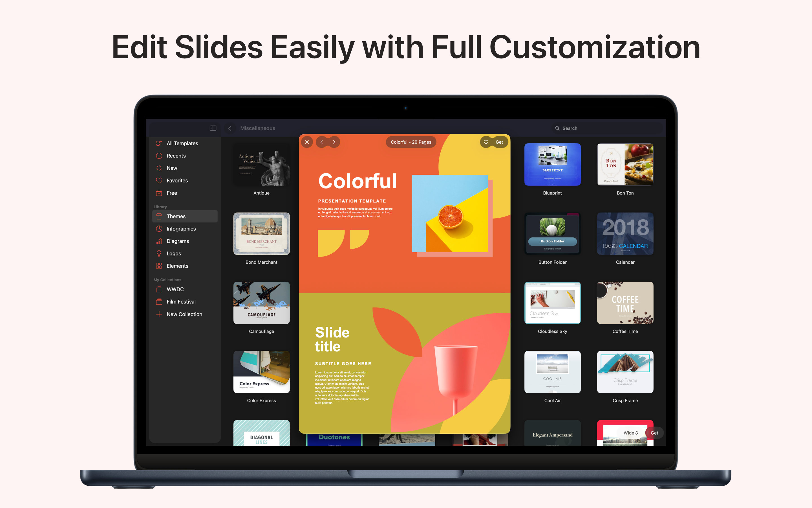This screenshot has width=812, height=508.
Task: Click the New sparkle icon
Action: click(159, 168)
